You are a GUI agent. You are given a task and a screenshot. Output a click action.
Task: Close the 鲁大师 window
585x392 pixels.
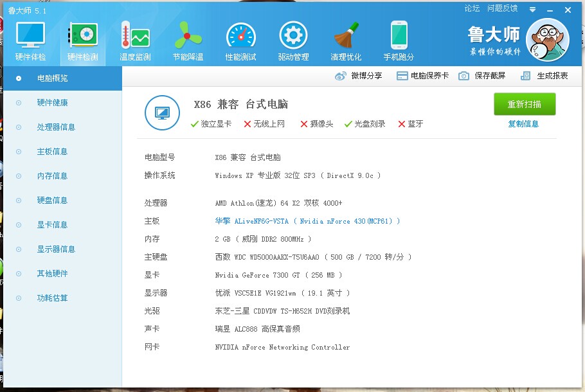(x=568, y=10)
